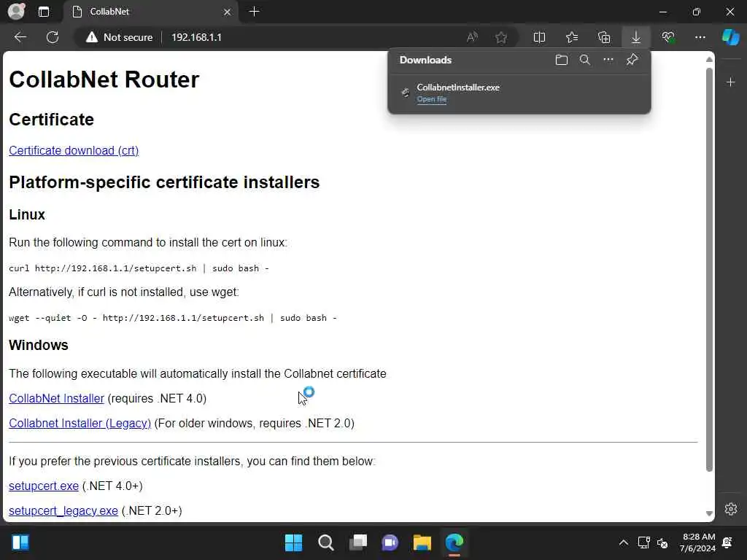747x560 pixels.
Task: Open the Chat taskbar app
Action: pyautogui.click(x=390, y=542)
